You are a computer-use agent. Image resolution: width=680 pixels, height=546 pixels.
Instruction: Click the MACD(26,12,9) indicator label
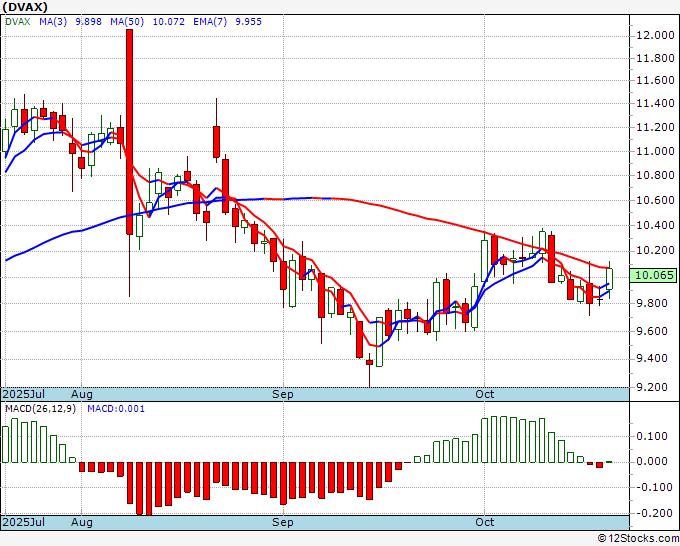pyautogui.click(x=40, y=409)
